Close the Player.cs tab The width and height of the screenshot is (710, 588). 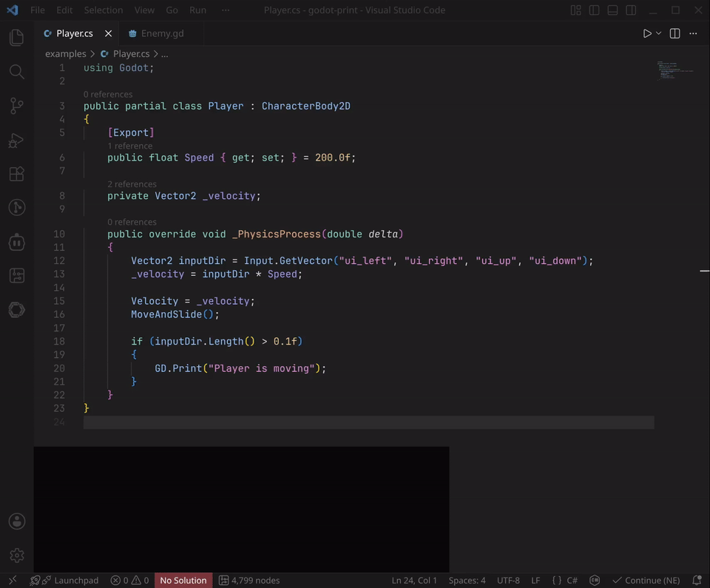(x=108, y=33)
